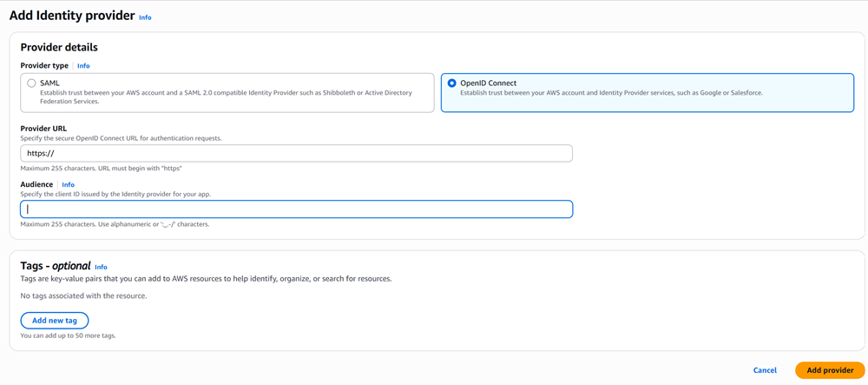Click the 'No tags associated with the resource' text
The image size is (868, 385).
[x=83, y=296]
